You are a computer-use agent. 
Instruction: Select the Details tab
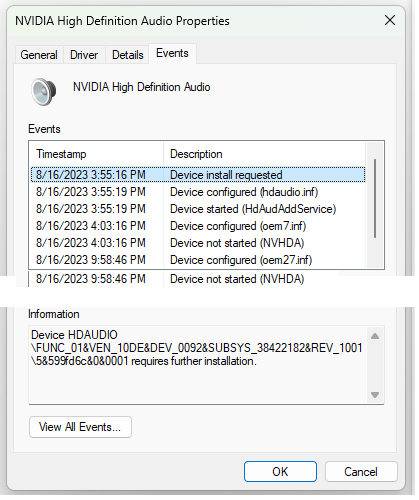tap(128, 55)
